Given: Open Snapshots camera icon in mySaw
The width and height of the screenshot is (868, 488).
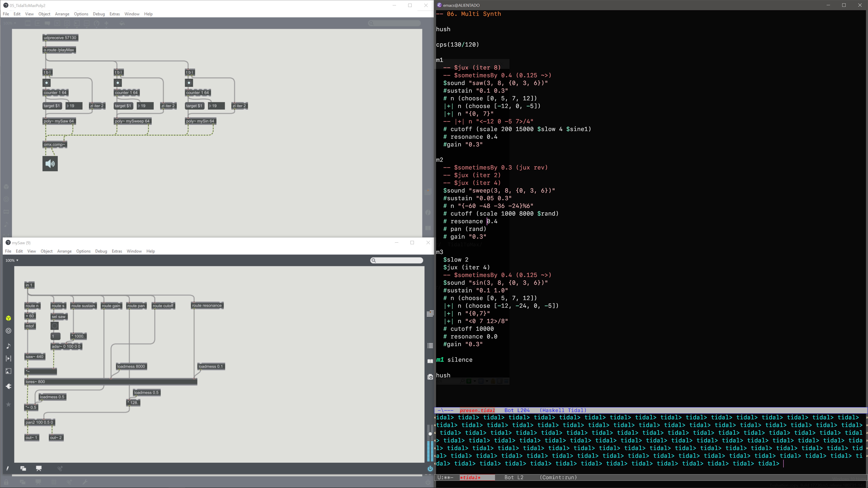Looking at the screenshot, I should pos(430,377).
